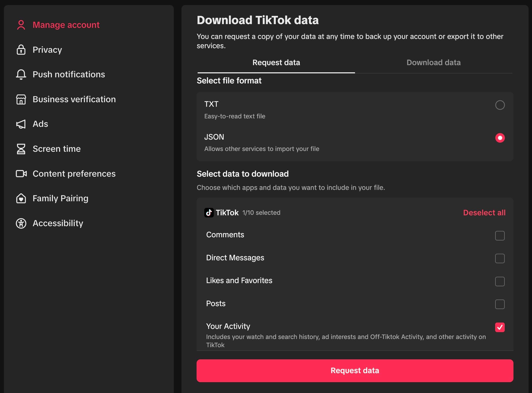Image resolution: width=532 pixels, height=393 pixels.
Task: Click the Screen time hourglass icon
Action: [x=21, y=149]
